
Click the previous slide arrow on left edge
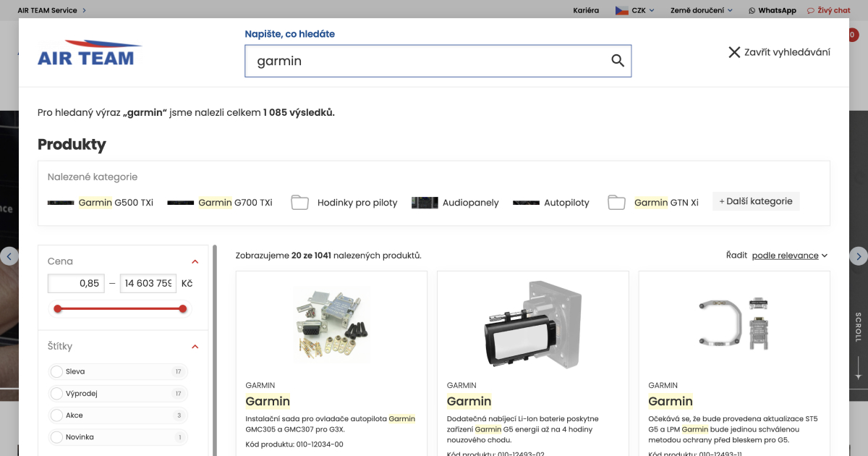pyautogui.click(x=9, y=256)
